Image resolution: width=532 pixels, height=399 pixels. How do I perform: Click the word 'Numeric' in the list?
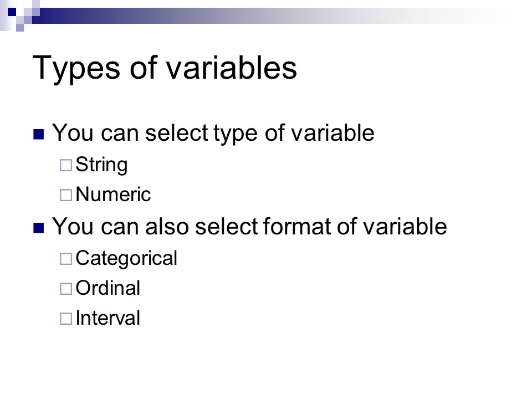pyautogui.click(x=113, y=195)
